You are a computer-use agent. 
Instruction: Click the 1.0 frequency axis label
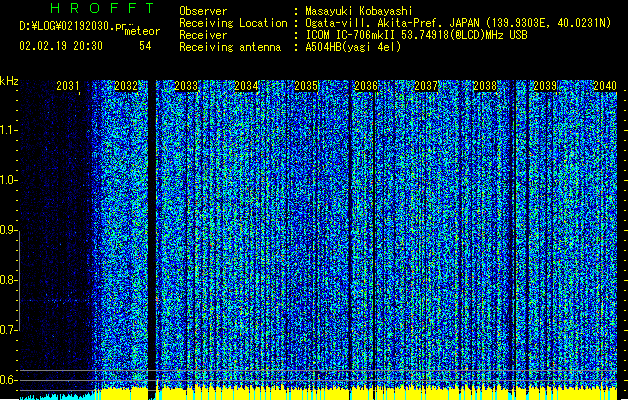[8, 180]
